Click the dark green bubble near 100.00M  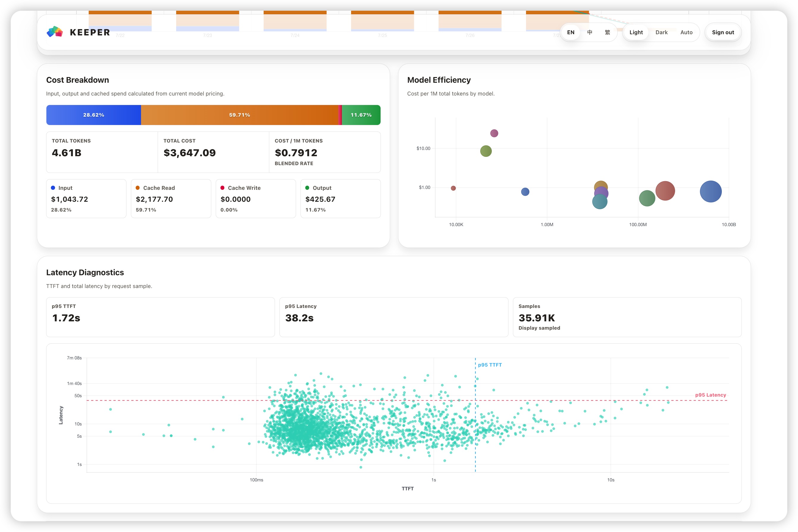647,198
